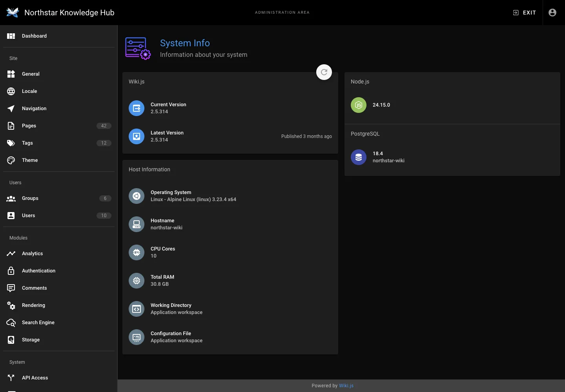Click the Analytics chart line icon
This screenshot has height=392, width=565.
coord(11,254)
